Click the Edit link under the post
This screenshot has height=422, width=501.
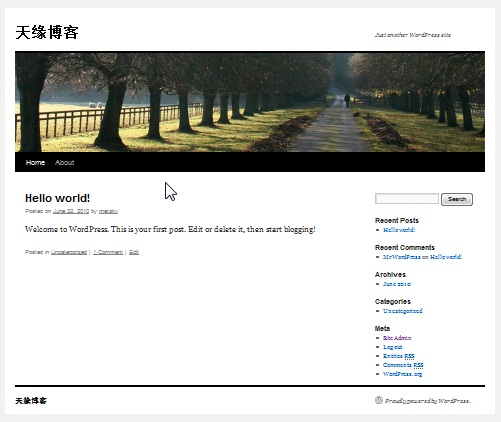tap(134, 252)
